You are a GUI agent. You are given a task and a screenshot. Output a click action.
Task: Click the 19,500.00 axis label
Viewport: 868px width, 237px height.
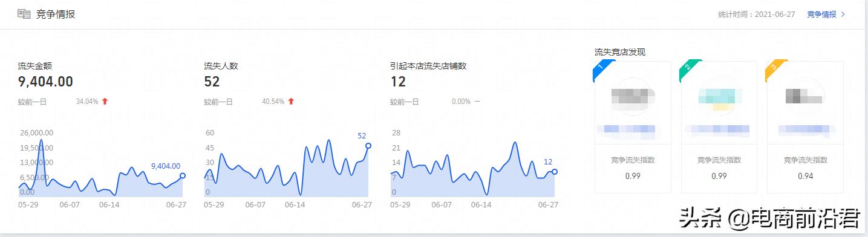coord(36,148)
